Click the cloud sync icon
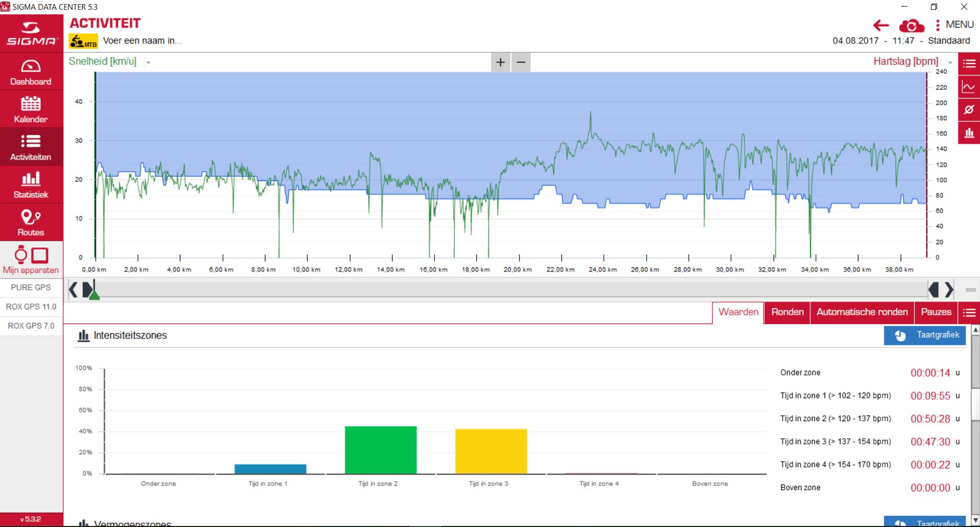Image resolution: width=980 pixels, height=527 pixels. coord(911,25)
